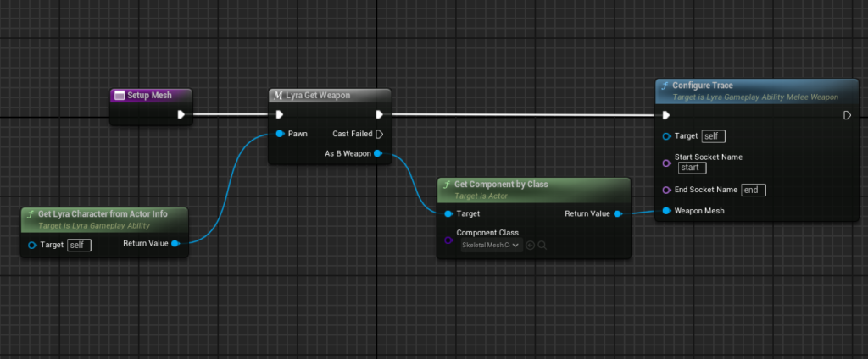Click the Target pin of Get Component by Class
Viewport: 868px width, 359px height.
pos(448,214)
